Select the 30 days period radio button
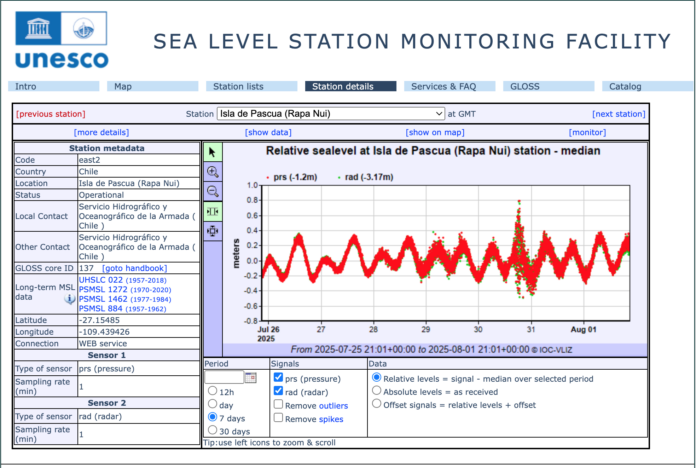696x468 pixels. [211, 431]
